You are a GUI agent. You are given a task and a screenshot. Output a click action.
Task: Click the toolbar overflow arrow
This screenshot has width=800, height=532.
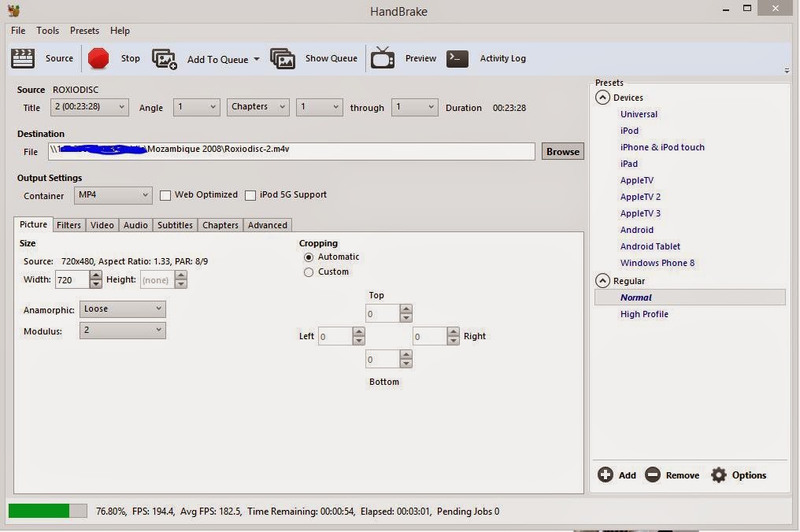click(787, 71)
